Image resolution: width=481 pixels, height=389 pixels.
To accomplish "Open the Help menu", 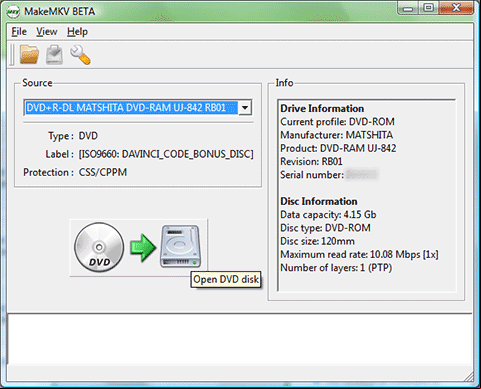I will pos(77,32).
